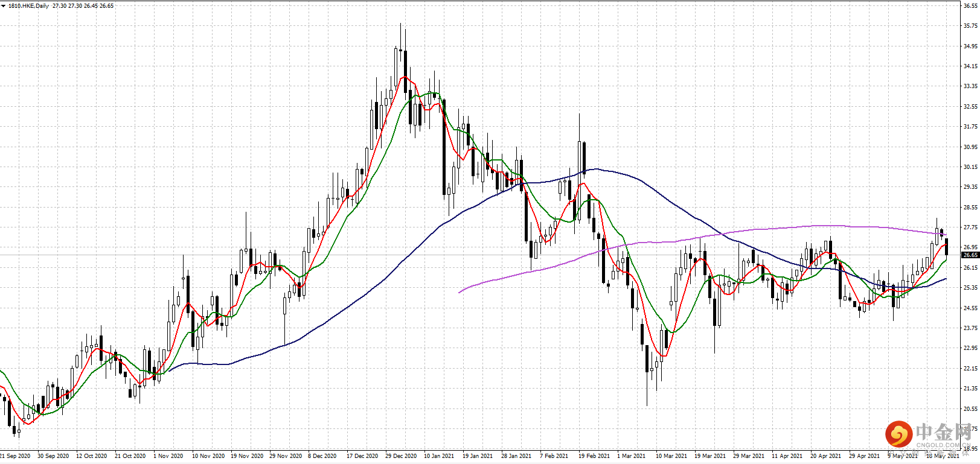Click the 29 Dec 2020 date label
The height and width of the screenshot is (464, 980).
[x=401, y=456]
